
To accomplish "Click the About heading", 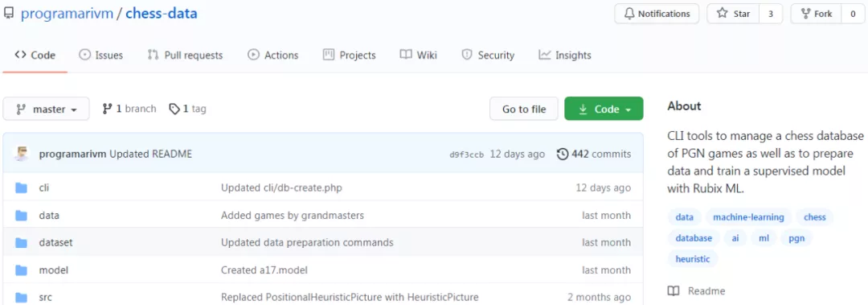I will 684,106.
